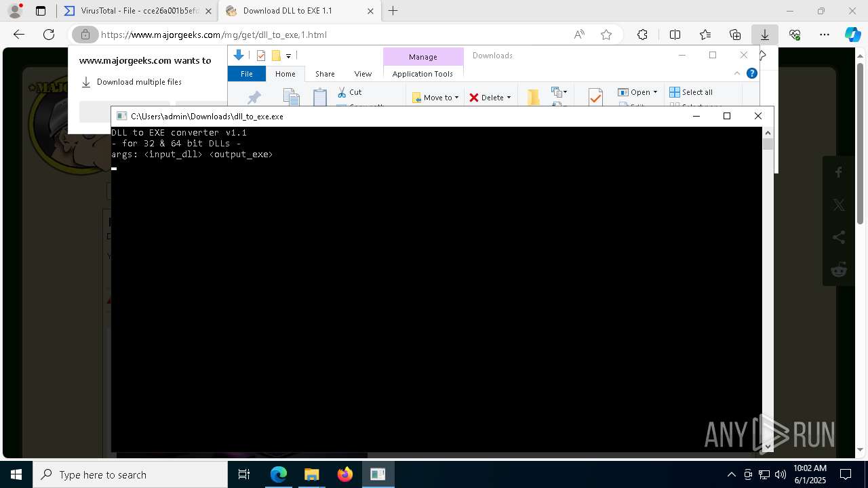Click the Manage contextual tab
868x488 pixels.
click(423, 57)
